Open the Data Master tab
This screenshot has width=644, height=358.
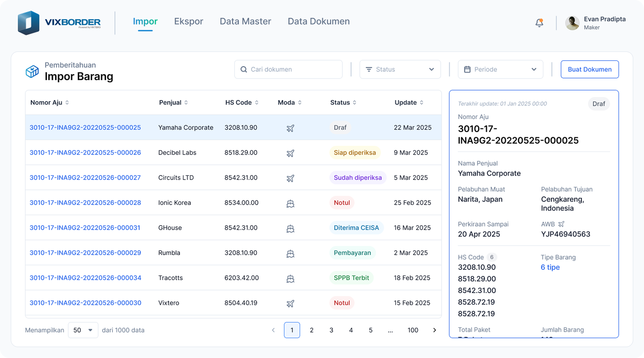245,22
